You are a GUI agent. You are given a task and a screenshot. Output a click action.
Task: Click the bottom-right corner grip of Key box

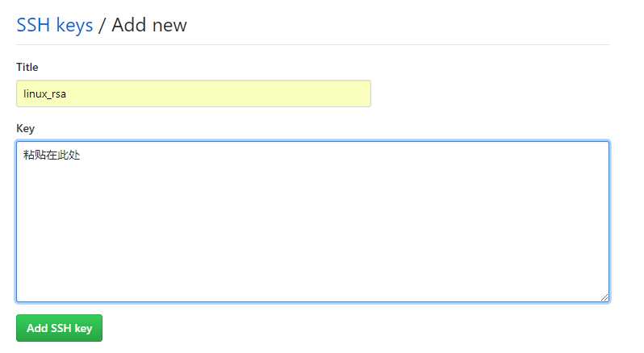pos(604,297)
